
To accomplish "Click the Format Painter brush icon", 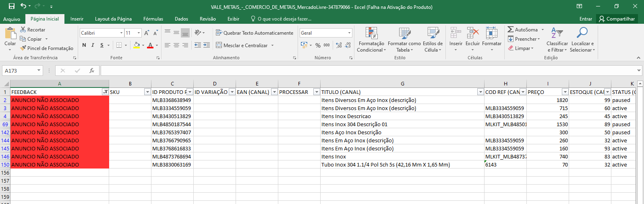I will point(23,48).
